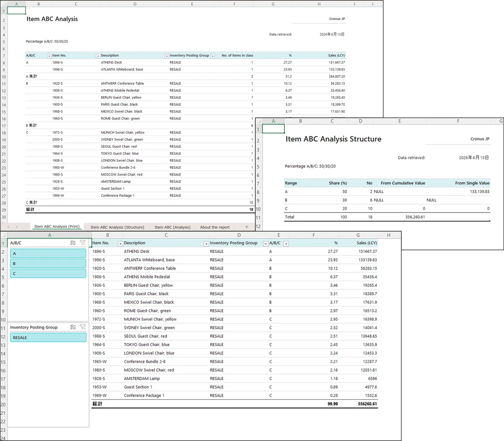Open A/B/C filter dropdown in Print sheet
504x441 pixels.
[49, 56]
